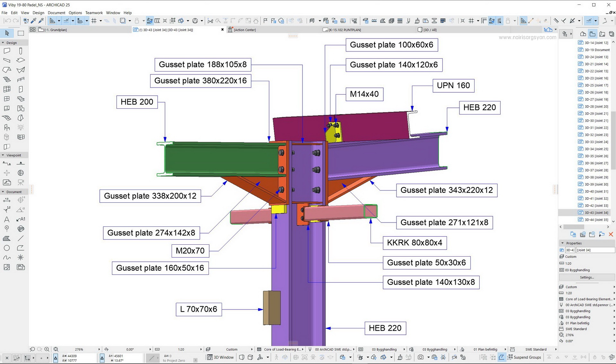Open the 1:20 scale dropdown in status bar
The height and width of the screenshot is (364, 616).
(x=181, y=349)
